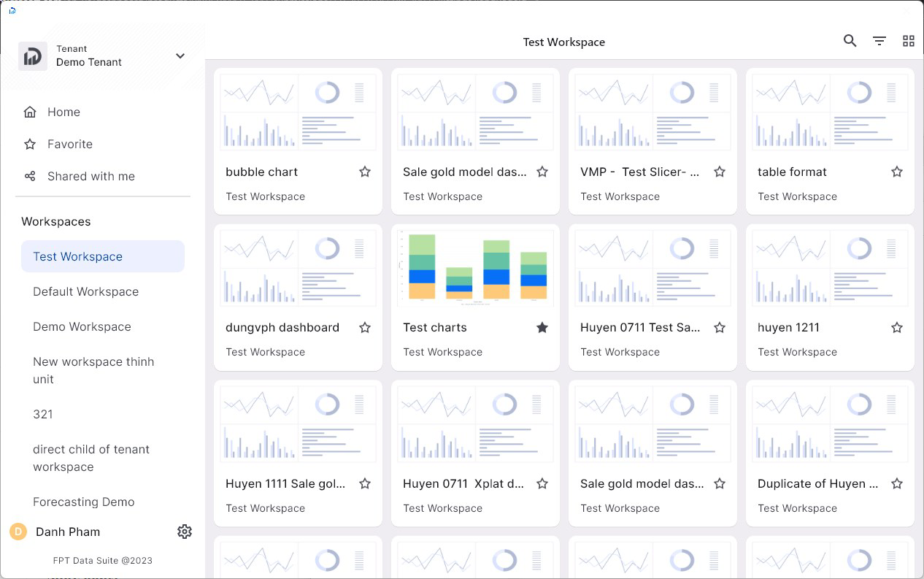Favorite the third-row Sale gold model dashboard

(720, 483)
